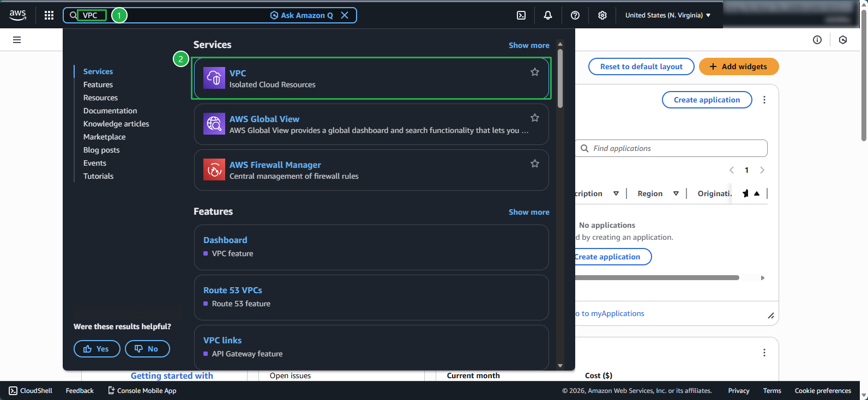
Task: Select Events category
Action: 95,163
